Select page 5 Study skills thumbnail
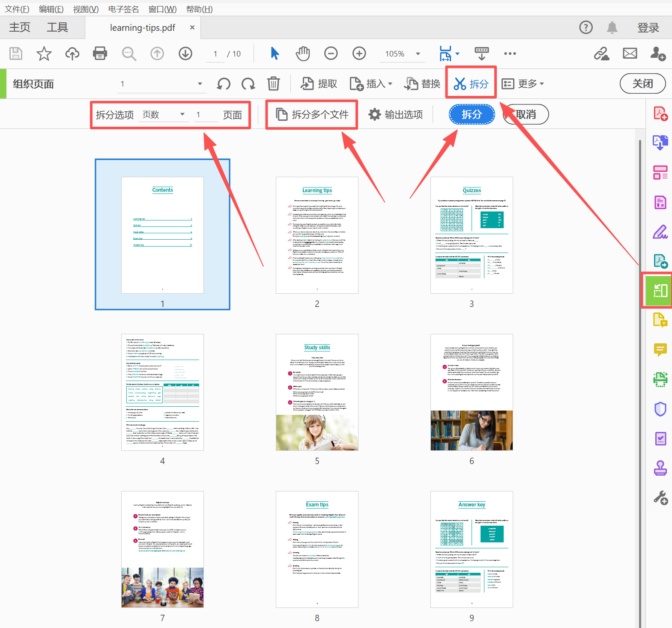This screenshot has height=628, width=672. (317, 392)
